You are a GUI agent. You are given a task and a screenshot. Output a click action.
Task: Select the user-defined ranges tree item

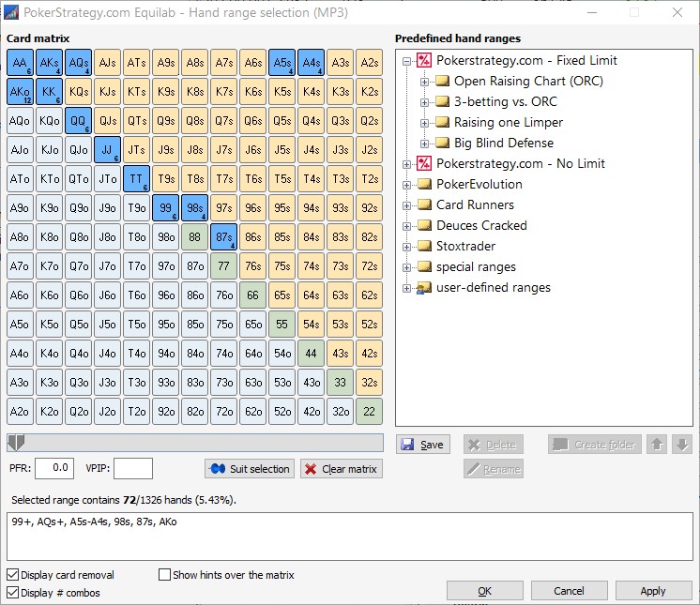[x=494, y=287]
